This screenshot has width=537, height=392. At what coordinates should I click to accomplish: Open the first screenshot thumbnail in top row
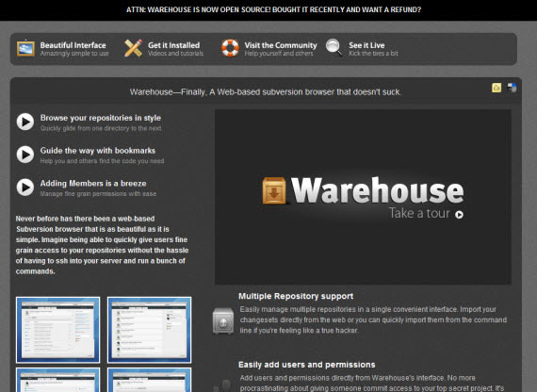tap(57, 330)
